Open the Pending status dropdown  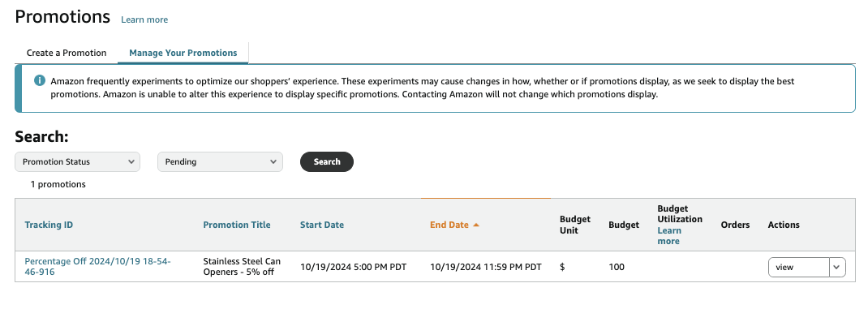[x=221, y=161]
